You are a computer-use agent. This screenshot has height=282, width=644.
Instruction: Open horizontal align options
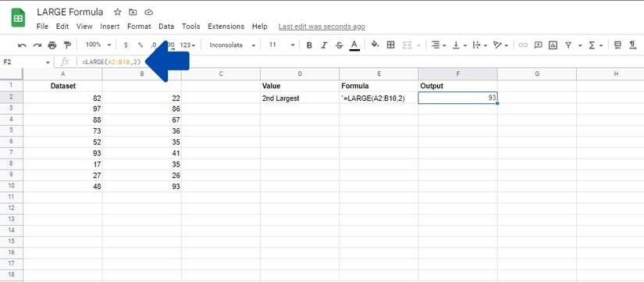(439, 45)
